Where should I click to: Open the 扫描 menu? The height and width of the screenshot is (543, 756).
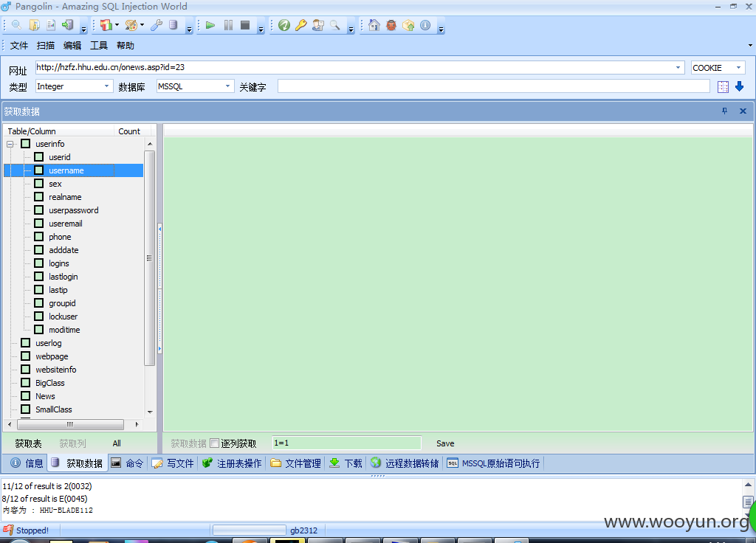coord(45,45)
